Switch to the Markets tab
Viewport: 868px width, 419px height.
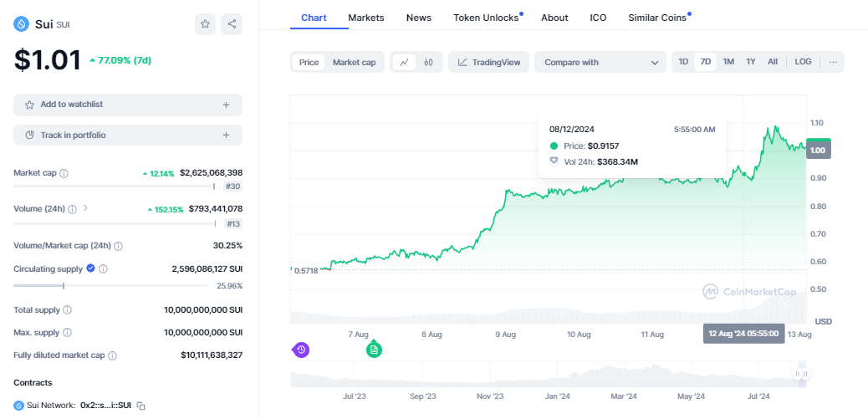366,18
